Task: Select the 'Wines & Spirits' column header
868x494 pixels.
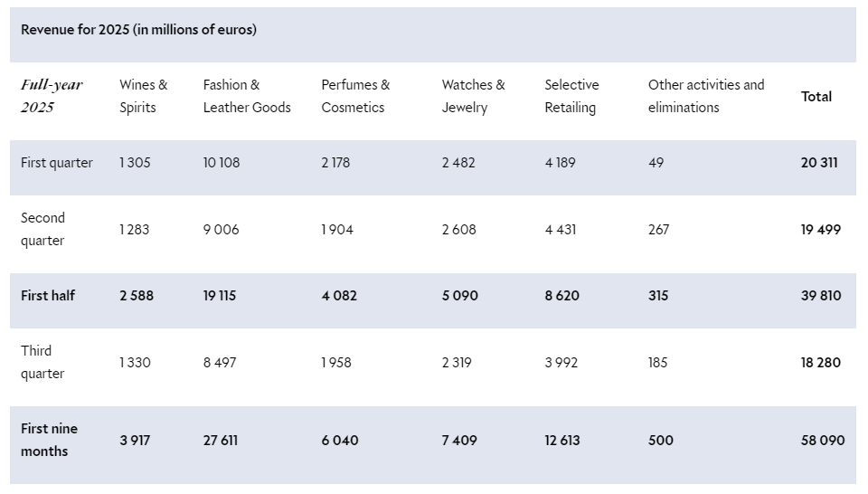Action: tap(144, 96)
